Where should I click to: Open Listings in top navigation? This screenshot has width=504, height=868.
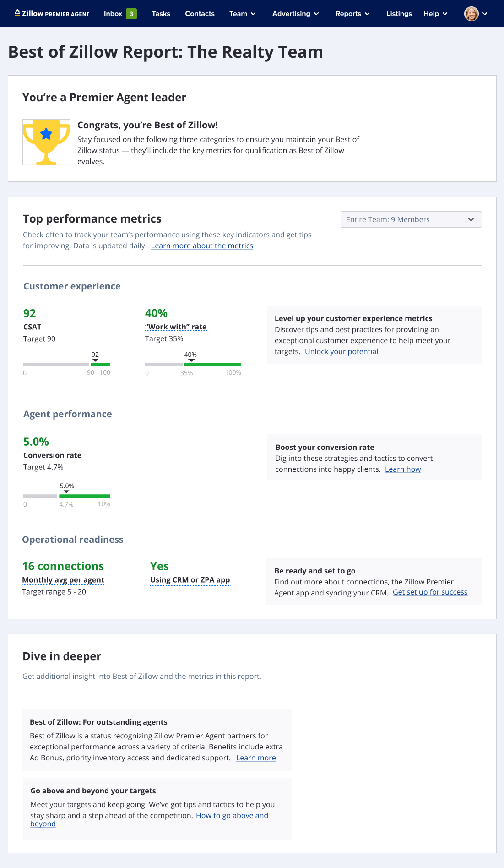[399, 14]
